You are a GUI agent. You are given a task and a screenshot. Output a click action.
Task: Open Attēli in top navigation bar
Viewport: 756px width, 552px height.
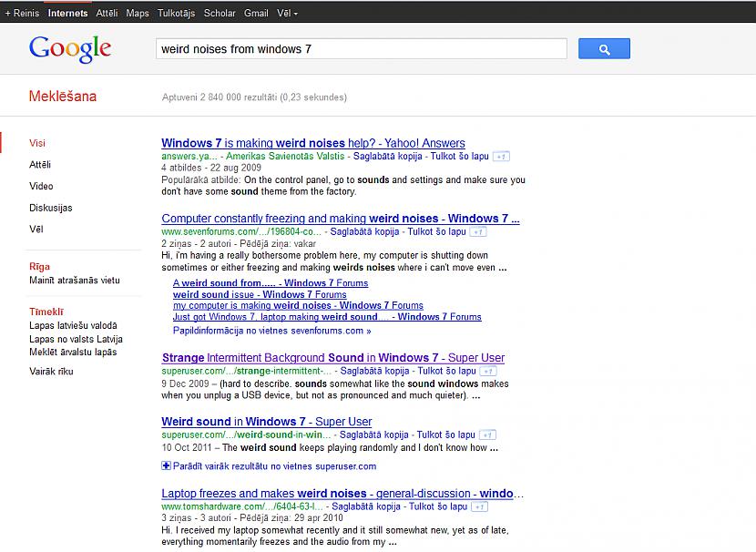tap(107, 13)
